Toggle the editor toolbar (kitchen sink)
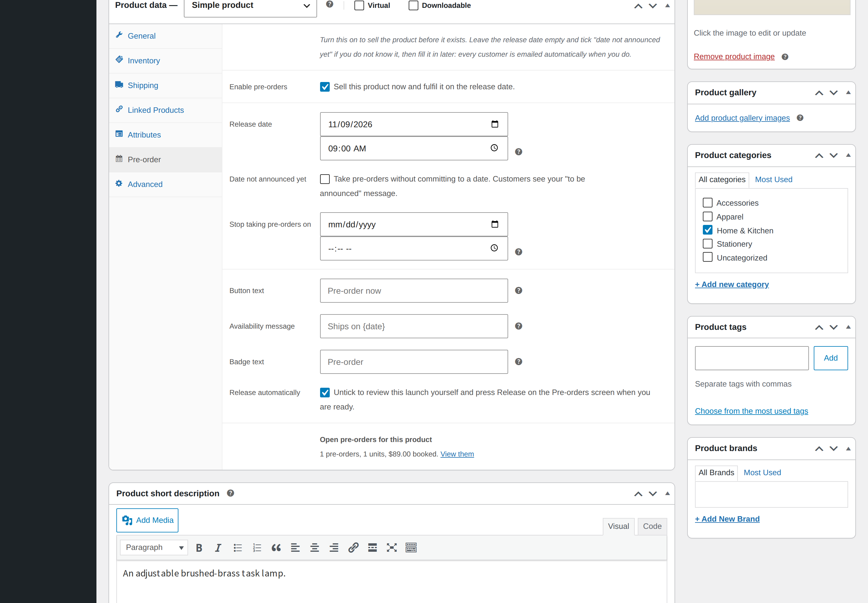This screenshot has width=868, height=603. (x=411, y=548)
